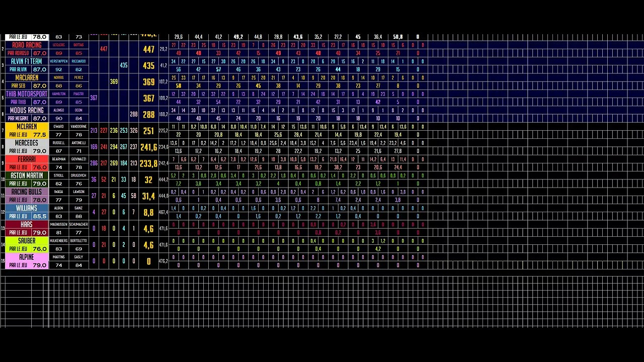Select the MODUS RACING team cell
Viewport: 644px width, 362px height.
click(x=27, y=110)
